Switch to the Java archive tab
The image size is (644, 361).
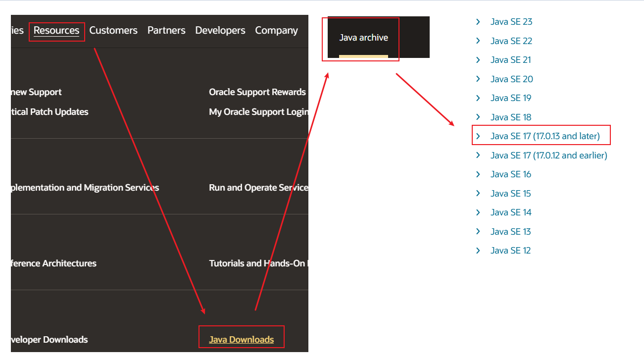(x=363, y=38)
